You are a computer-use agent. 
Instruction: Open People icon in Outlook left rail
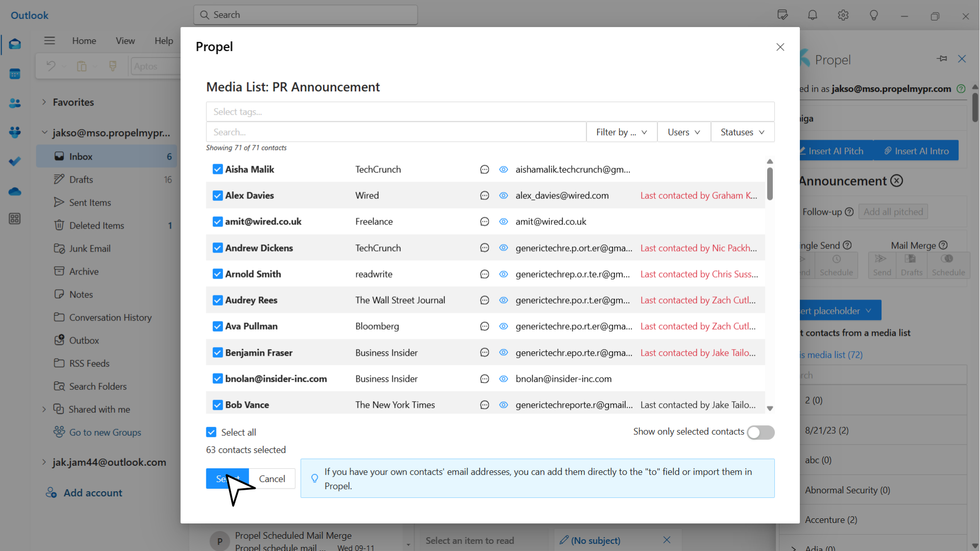coord(15,103)
